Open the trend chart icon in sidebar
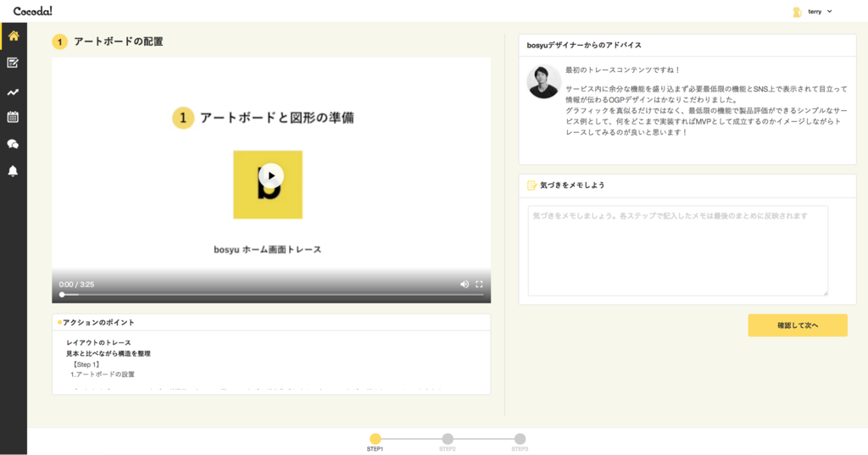The height and width of the screenshot is (455, 868). coord(13,92)
